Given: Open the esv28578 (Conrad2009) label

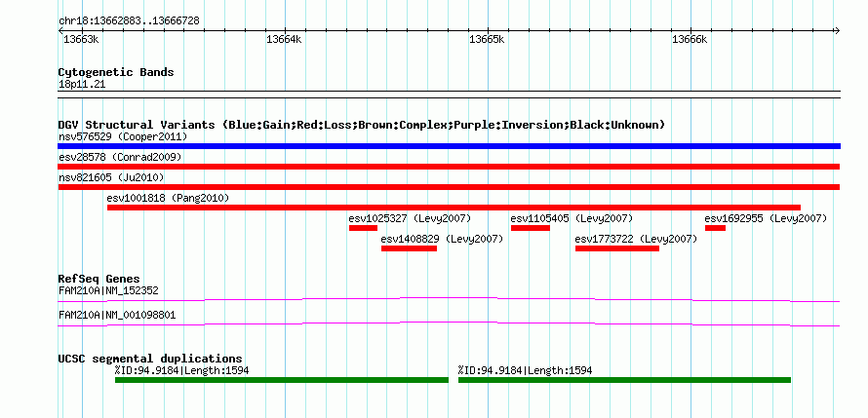Looking at the screenshot, I should (x=120, y=157).
